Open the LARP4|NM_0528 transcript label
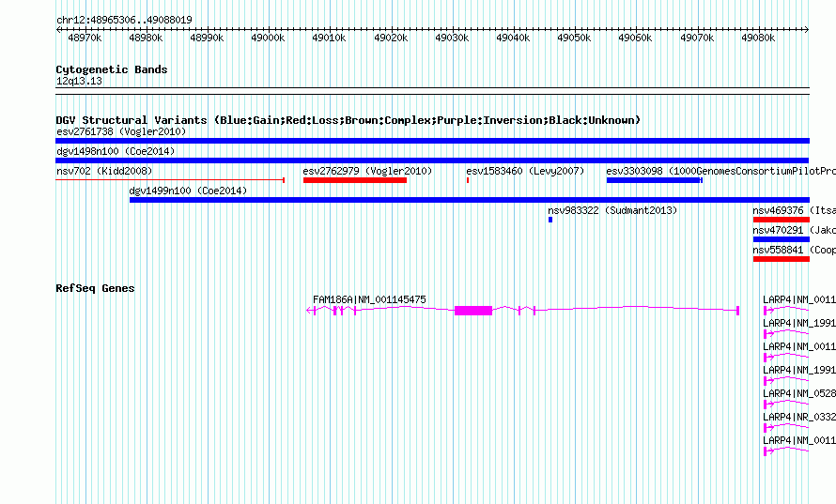Screen dimensions: 836x504 click(799, 393)
